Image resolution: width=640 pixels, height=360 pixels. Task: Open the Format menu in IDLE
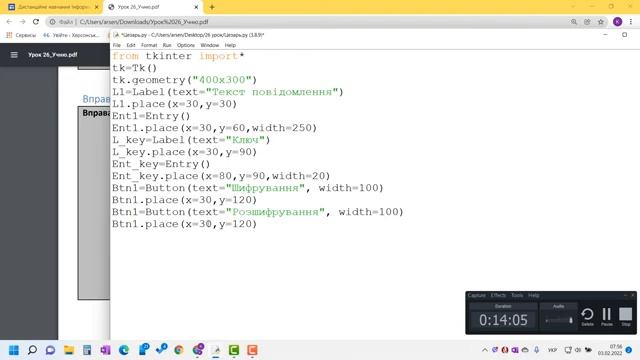click(149, 45)
